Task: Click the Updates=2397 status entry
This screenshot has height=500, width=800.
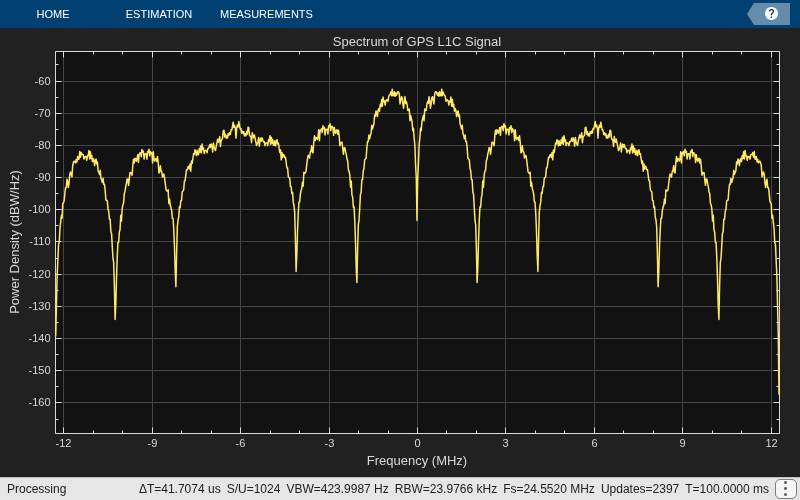Action: tap(640, 489)
